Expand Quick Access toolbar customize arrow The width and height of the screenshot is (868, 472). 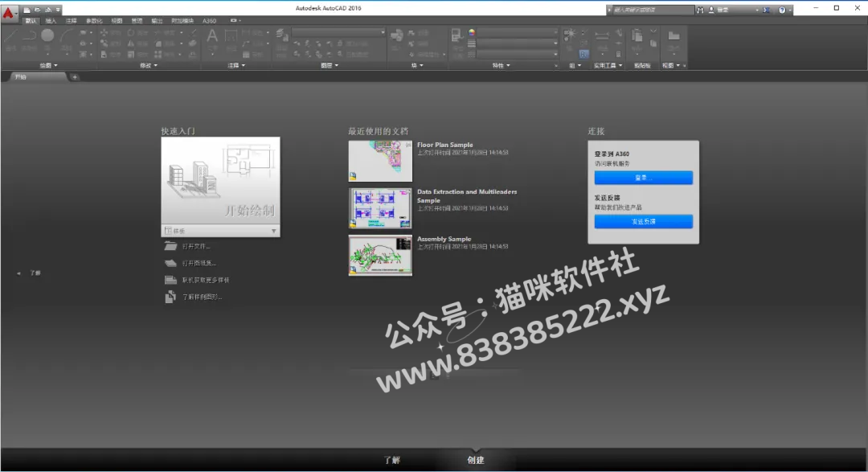[x=58, y=10]
